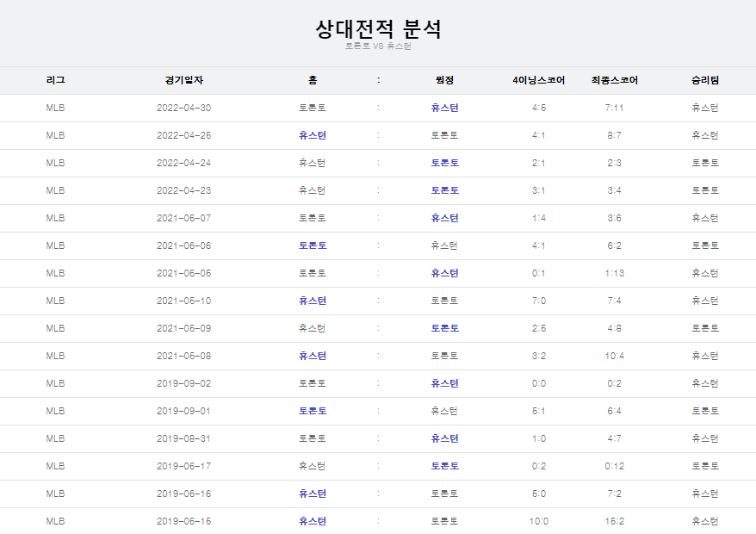Click 4-inning score 1:4

tap(539, 218)
